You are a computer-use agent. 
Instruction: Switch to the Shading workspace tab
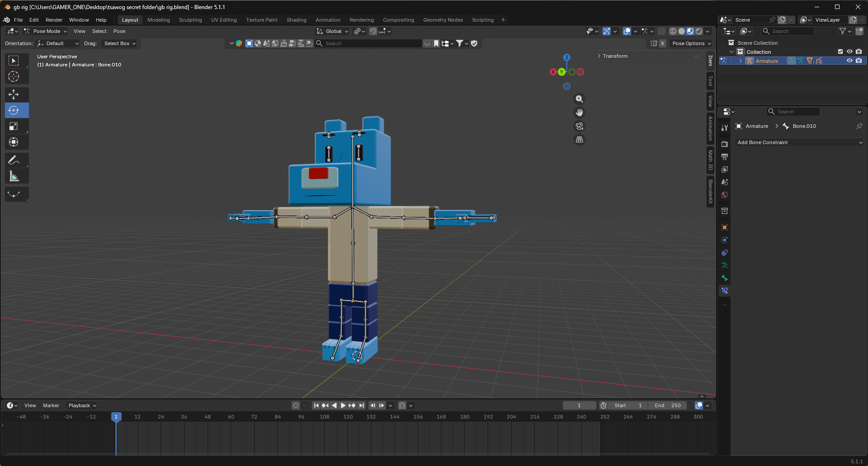tap(296, 20)
